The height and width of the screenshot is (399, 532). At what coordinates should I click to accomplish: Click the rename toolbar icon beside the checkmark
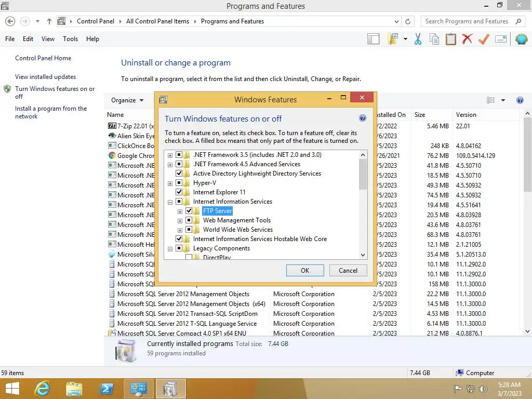click(501, 39)
